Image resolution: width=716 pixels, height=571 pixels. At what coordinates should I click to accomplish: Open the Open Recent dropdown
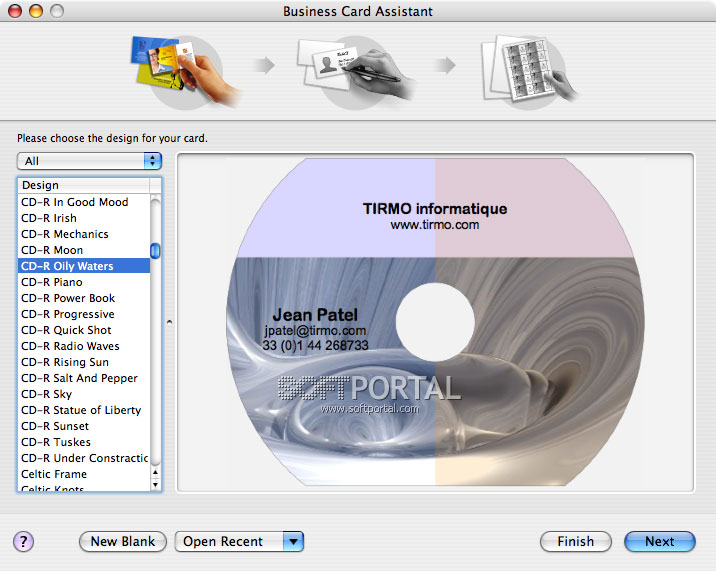(239, 542)
